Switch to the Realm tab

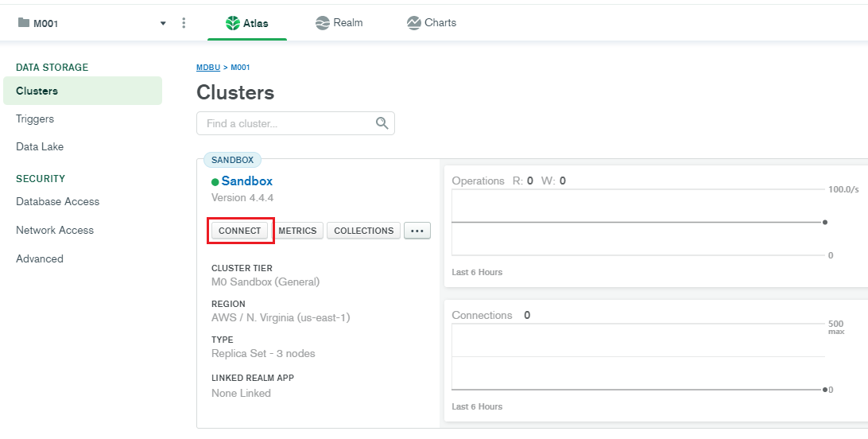(x=339, y=23)
